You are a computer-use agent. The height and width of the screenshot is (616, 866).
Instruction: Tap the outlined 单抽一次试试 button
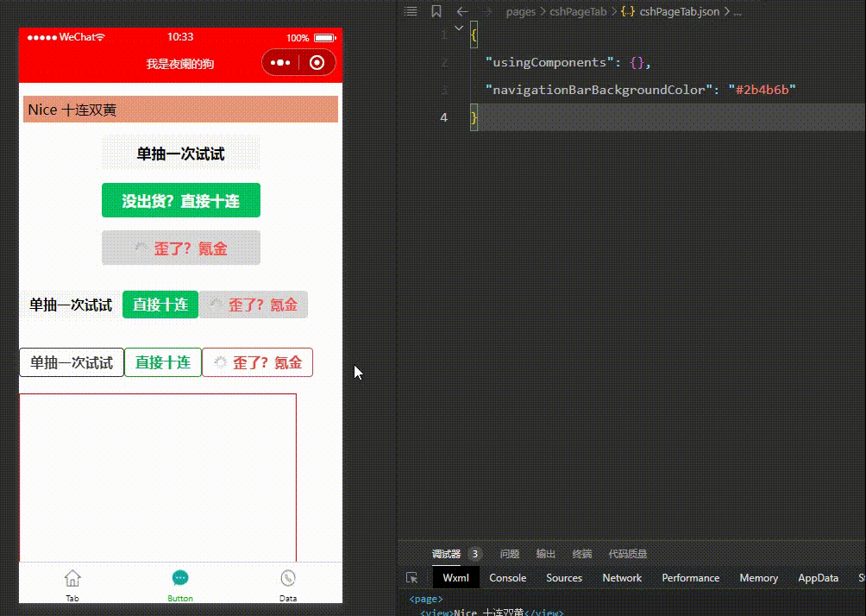click(72, 362)
